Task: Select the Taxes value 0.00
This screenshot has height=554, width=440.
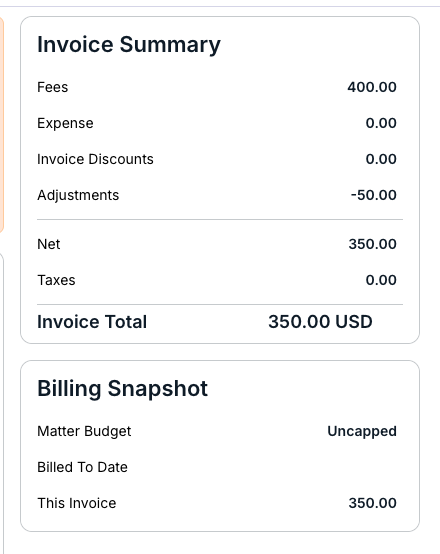Action: 381,280
